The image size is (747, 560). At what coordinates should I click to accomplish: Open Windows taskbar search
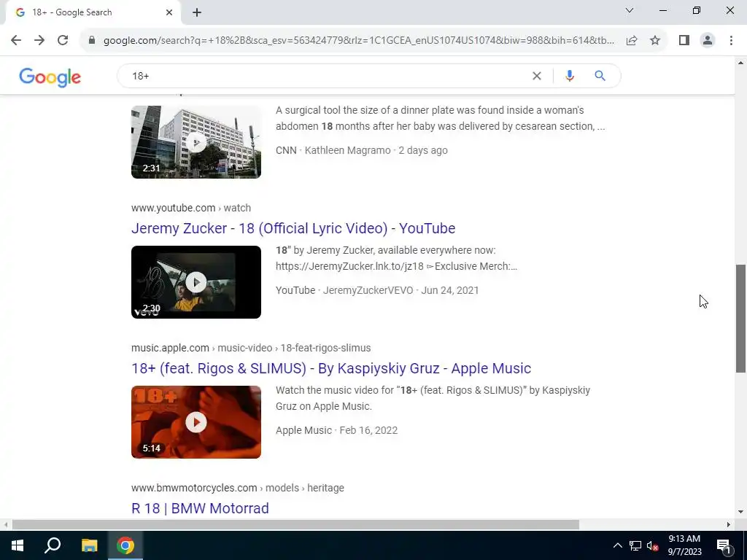pos(53,545)
